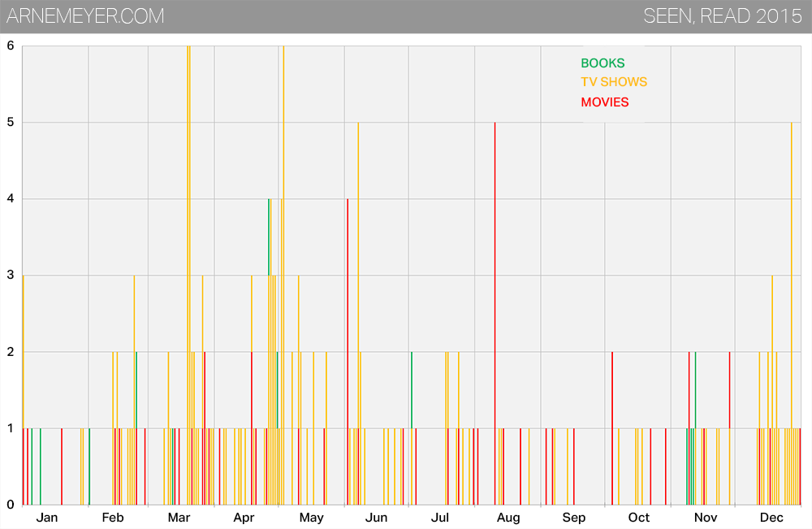This screenshot has height=529, width=812.
Task: Click the Dec month label
Action: tap(771, 517)
